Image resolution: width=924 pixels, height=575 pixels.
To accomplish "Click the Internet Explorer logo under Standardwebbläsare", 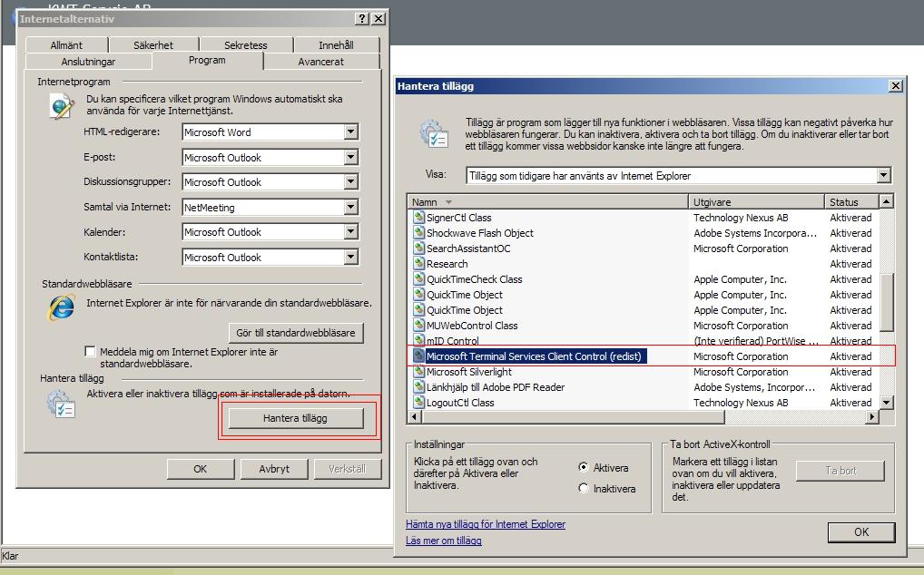I will 62,307.
